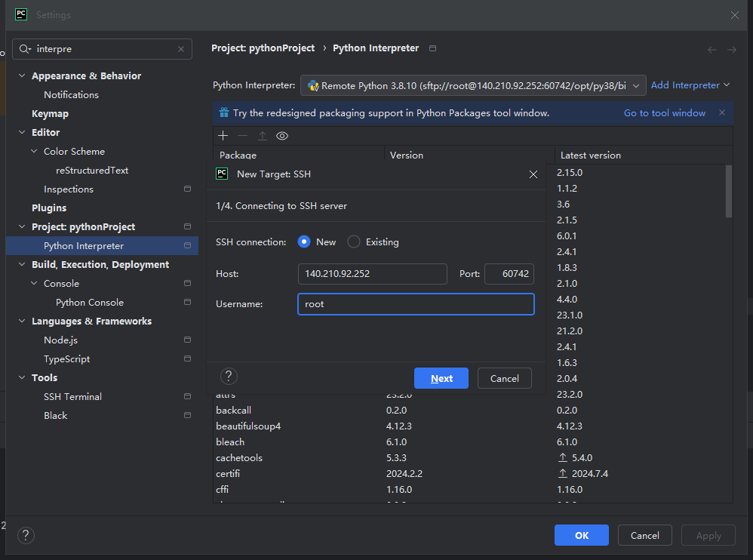Collapse the Console node
Image resolution: width=753 pixels, height=560 pixels.
pos(34,283)
